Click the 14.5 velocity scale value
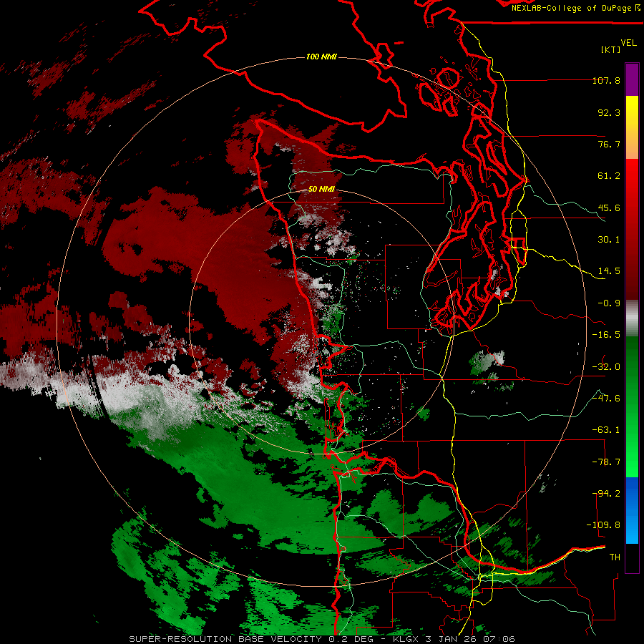The height and width of the screenshot is (644, 644). click(609, 271)
